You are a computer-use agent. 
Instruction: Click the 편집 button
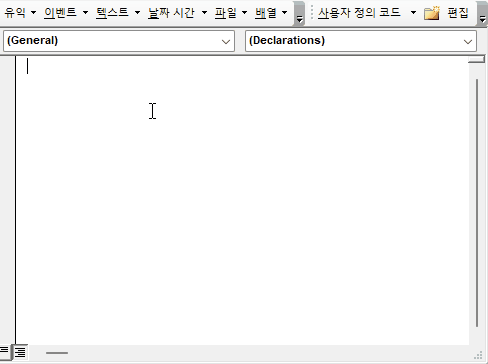pos(458,13)
